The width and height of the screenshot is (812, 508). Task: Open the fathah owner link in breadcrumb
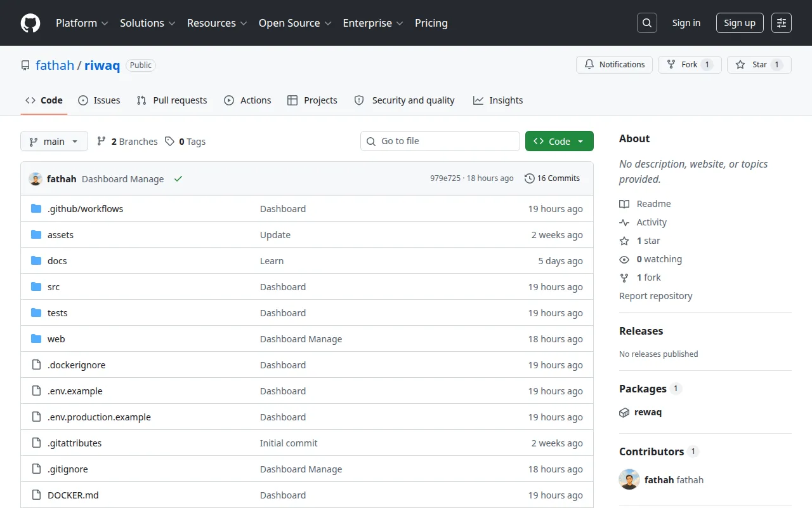click(55, 65)
